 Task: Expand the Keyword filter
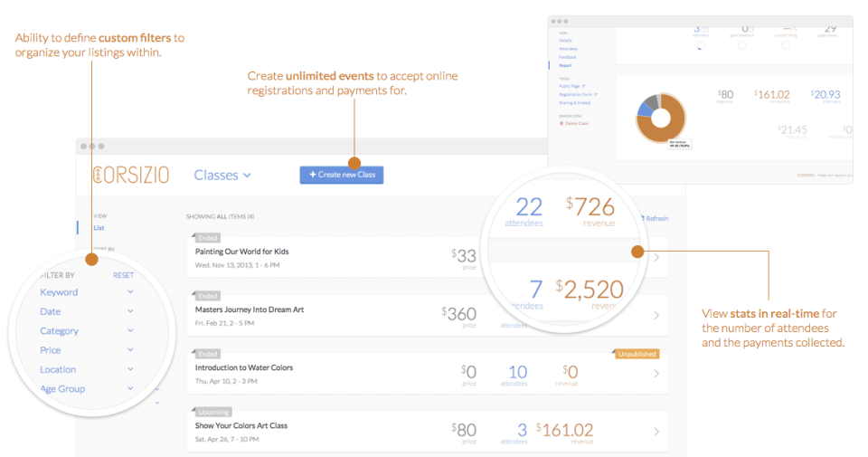tap(87, 292)
